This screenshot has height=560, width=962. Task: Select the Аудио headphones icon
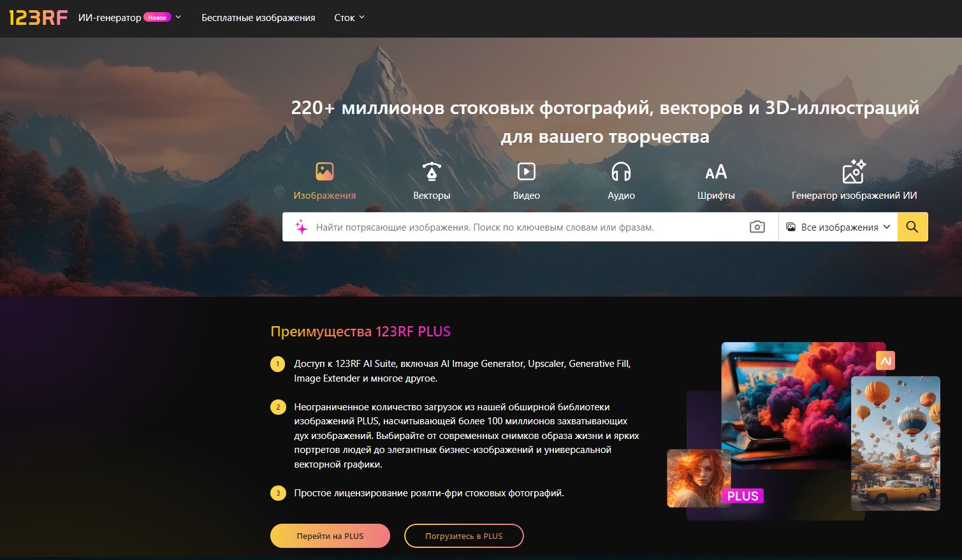point(621,171)
